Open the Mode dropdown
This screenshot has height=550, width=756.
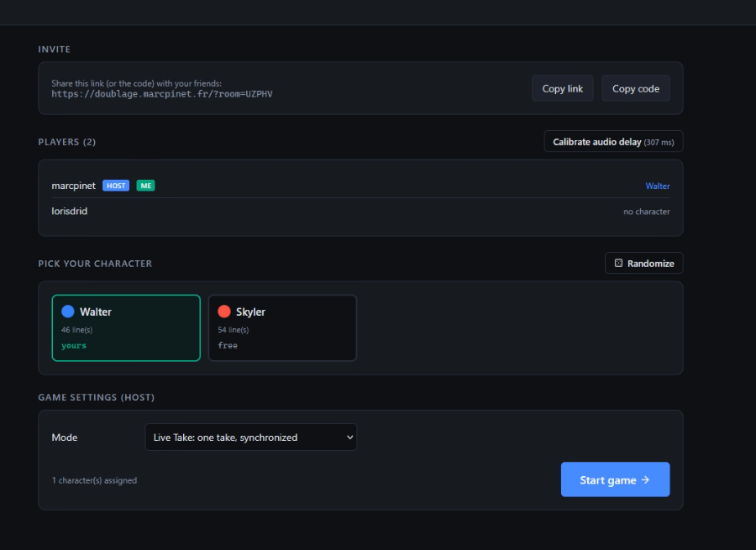[250, 437]
